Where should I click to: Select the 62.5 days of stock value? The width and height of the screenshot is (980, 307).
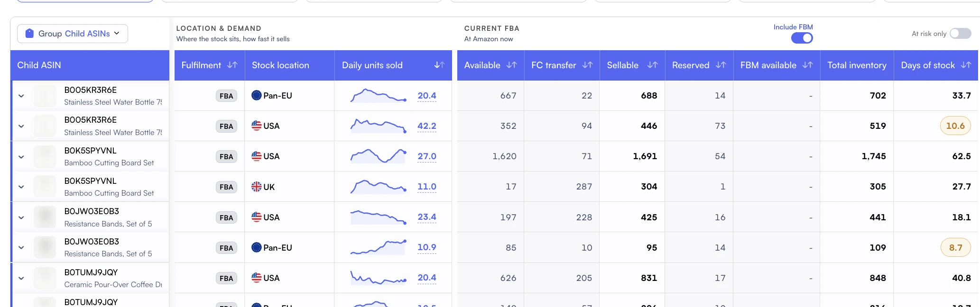pyautogui.click(x=962, y=156)
